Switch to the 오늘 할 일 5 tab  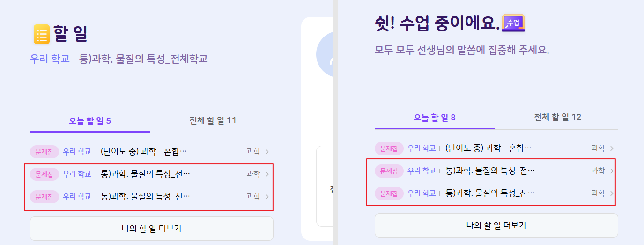coord(90,120)
